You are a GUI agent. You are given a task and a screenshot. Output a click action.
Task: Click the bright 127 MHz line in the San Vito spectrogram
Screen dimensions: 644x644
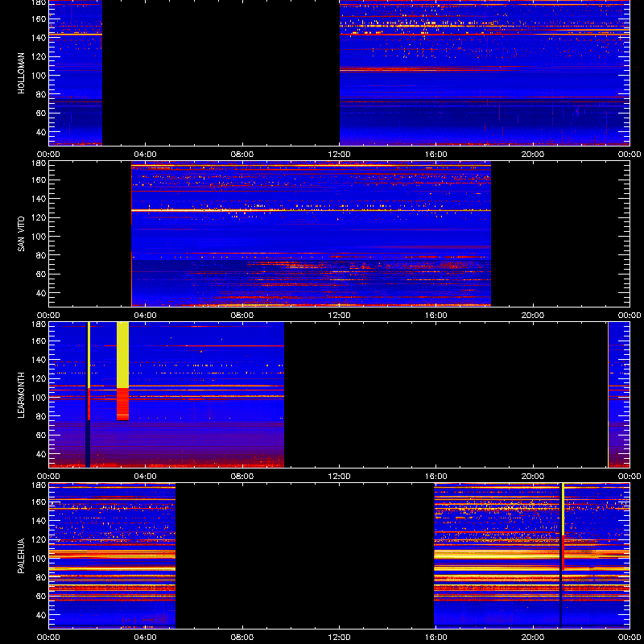click(311, 210)
